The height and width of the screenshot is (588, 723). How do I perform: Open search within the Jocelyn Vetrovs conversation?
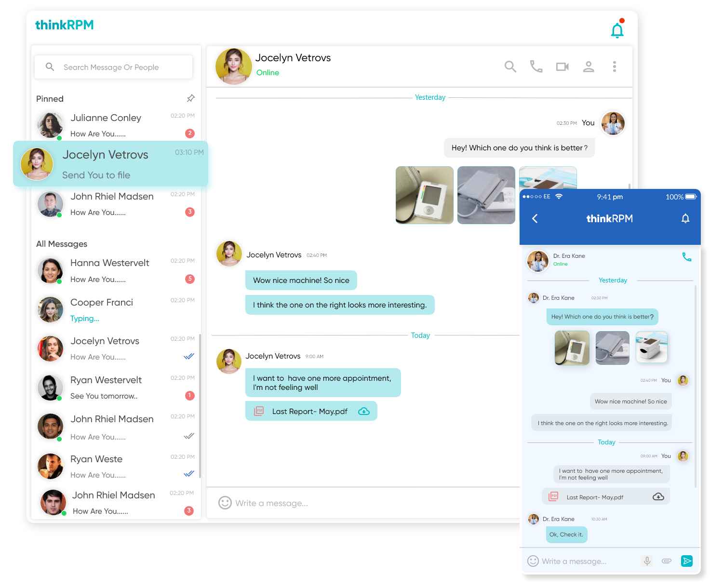tap(510, 66)
